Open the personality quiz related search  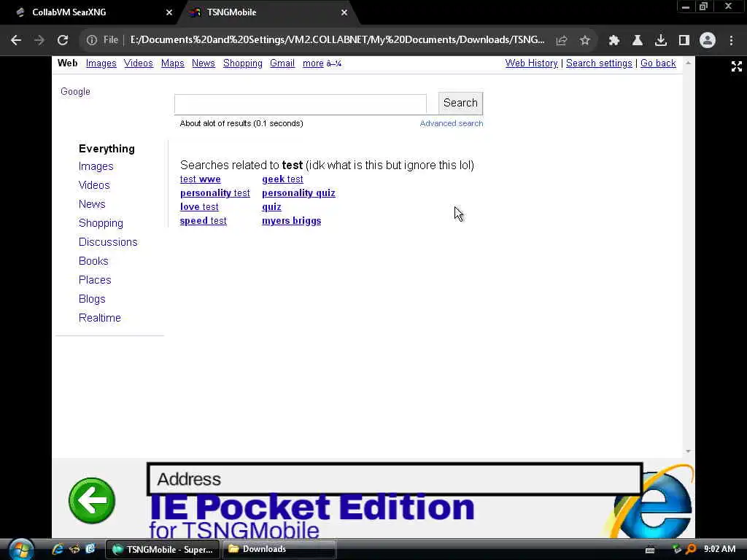coord(298,193)
